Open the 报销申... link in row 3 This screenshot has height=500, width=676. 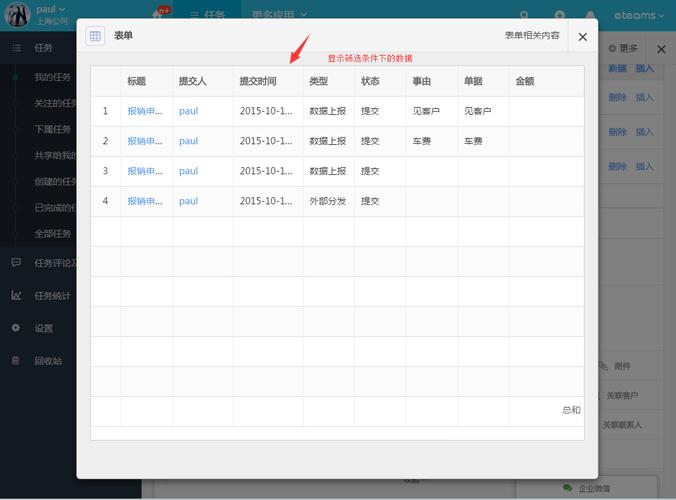pos(145,171)
